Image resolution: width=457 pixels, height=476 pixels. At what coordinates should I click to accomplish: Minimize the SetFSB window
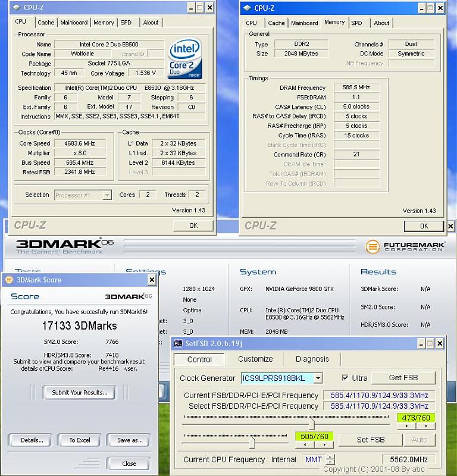click(421, 344)
